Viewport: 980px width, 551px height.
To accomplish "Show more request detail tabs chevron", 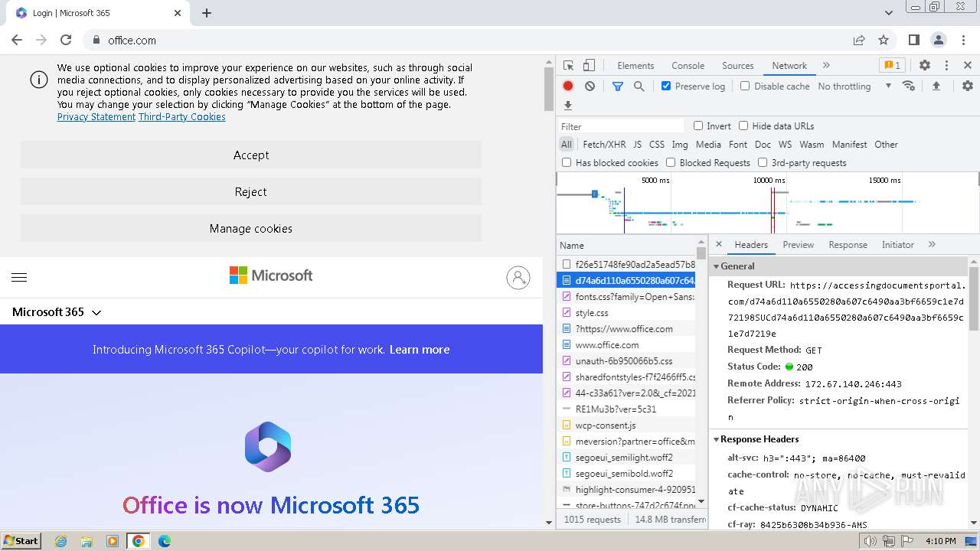I will point(932,245).
